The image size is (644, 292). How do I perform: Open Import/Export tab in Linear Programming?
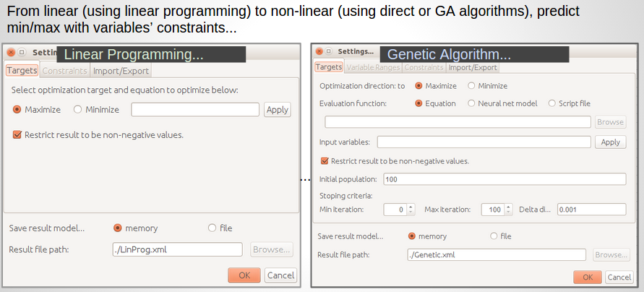[x=121, y=71]
